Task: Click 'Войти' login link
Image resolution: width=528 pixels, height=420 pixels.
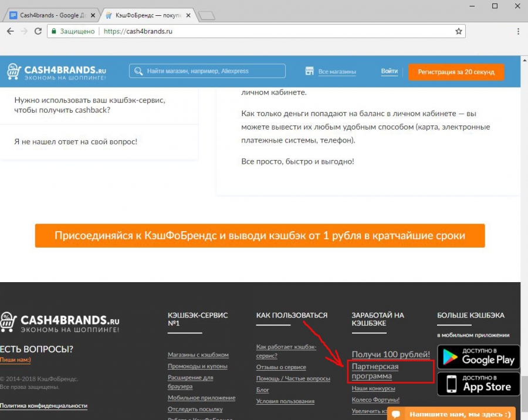Action: tap(390, 72)
